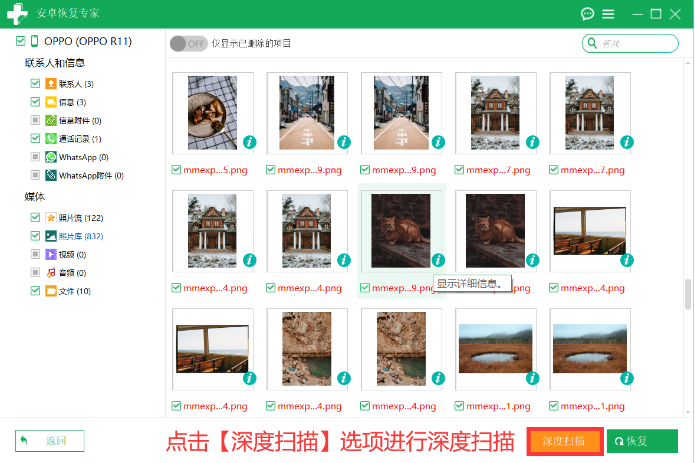Click the 照片库 (832) label
This screenshot has width=695, height=463.
tap(81, 236)
